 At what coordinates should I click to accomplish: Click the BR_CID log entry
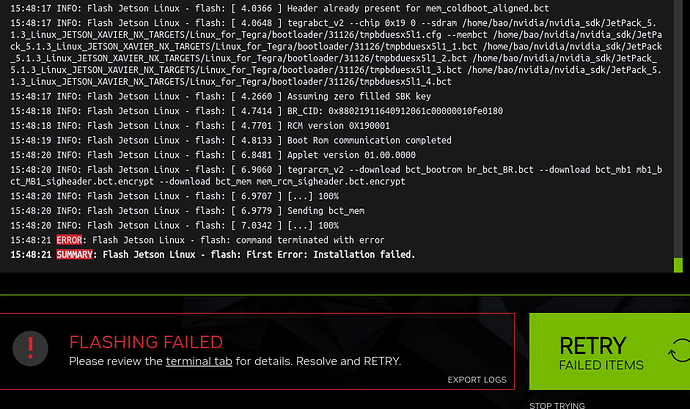point(257,111)
